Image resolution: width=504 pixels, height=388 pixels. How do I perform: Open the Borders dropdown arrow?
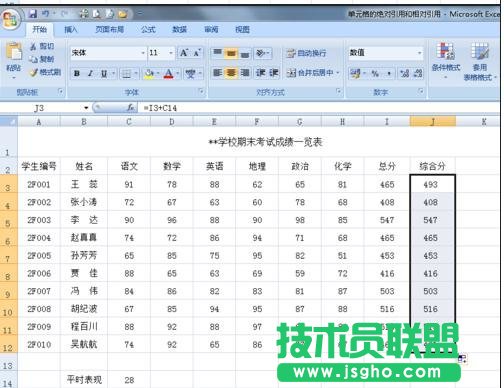pos(136,73)
